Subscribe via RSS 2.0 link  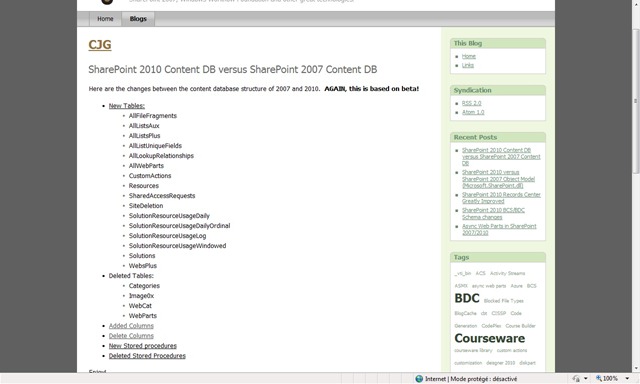[471, 103]
